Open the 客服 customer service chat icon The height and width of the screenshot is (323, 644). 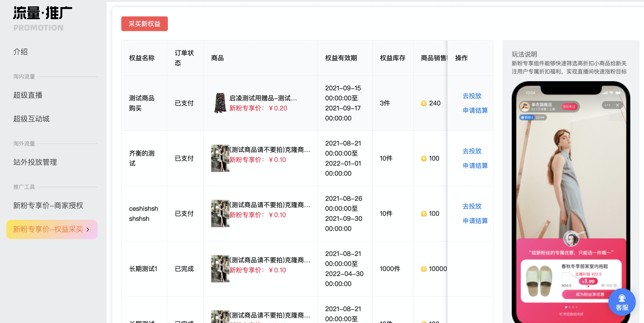[x=622, y=302]
